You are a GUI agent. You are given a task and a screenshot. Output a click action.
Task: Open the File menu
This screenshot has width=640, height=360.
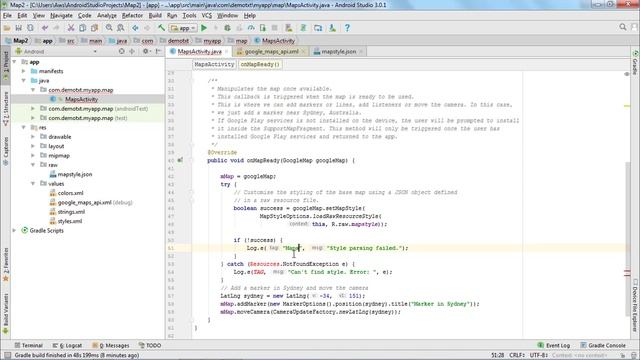7,16
